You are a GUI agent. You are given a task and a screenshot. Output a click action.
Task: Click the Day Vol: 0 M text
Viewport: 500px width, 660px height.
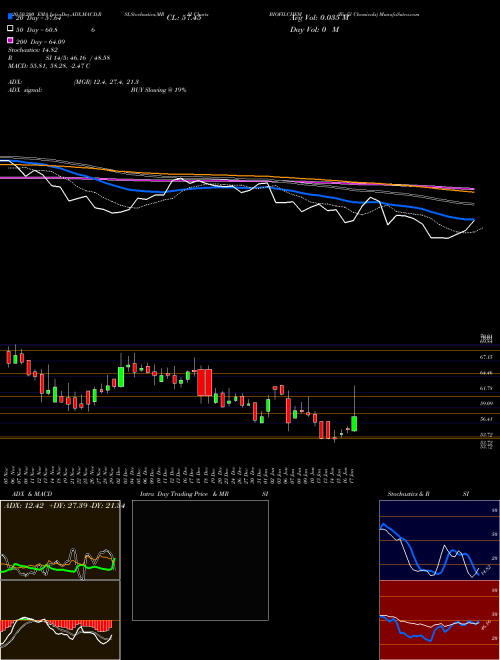tap(314, 29)
